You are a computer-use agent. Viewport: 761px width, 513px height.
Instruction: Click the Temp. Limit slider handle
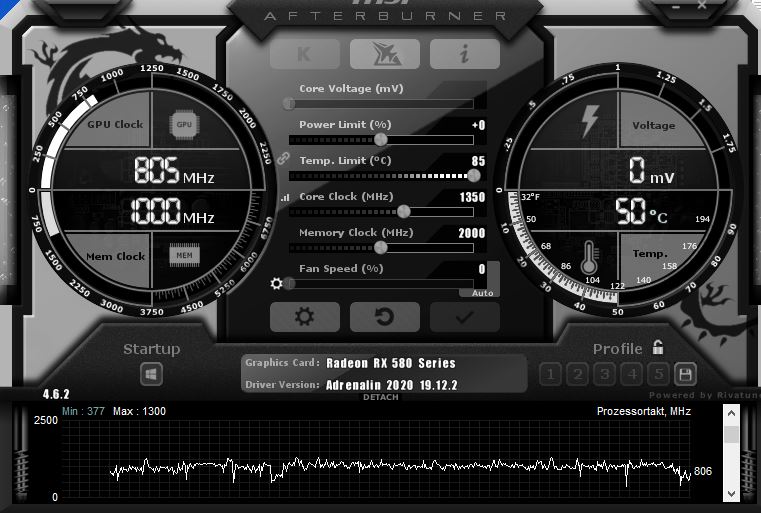pos(474,176)
